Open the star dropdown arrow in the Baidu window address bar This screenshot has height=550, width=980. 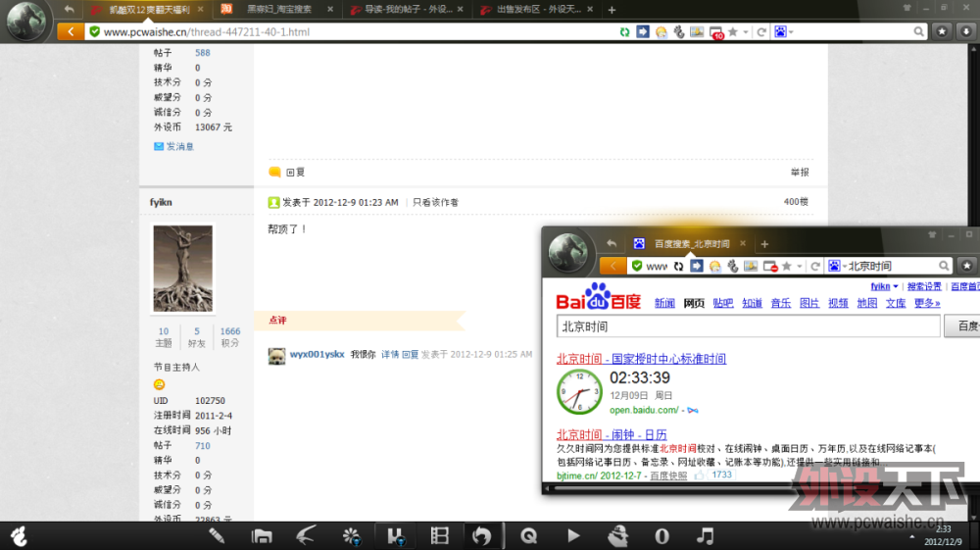[799, 267]
